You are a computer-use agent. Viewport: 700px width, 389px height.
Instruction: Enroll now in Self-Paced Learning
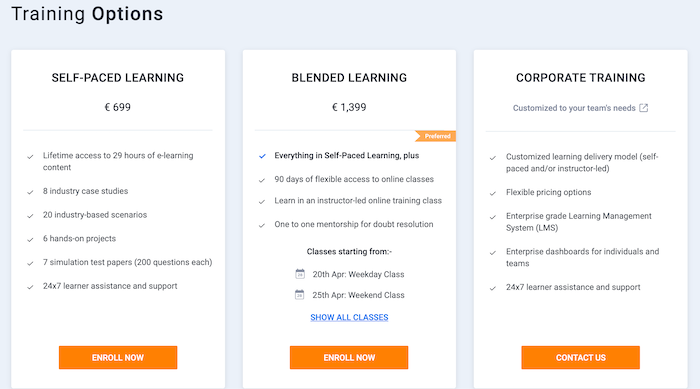point(118,357)
